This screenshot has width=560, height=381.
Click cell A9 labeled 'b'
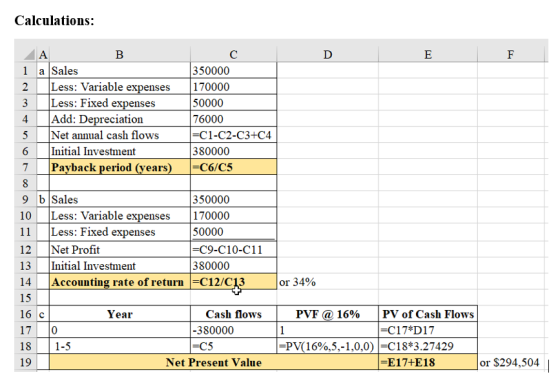coord(43,199)
